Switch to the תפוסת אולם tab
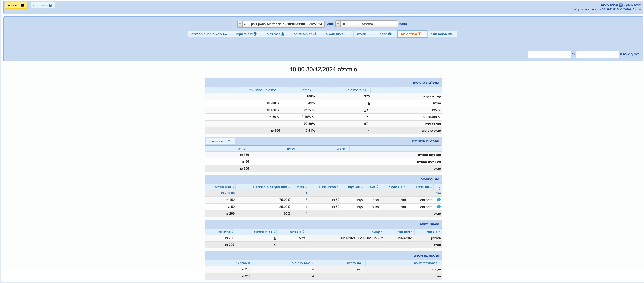 pos(442,34)
